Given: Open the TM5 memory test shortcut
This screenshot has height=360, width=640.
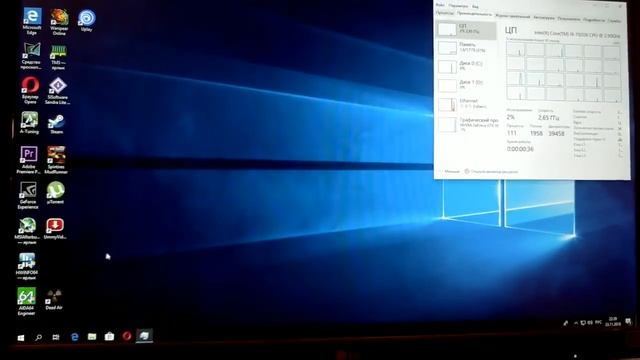Looking at the screenshot, I should (58, 57).
